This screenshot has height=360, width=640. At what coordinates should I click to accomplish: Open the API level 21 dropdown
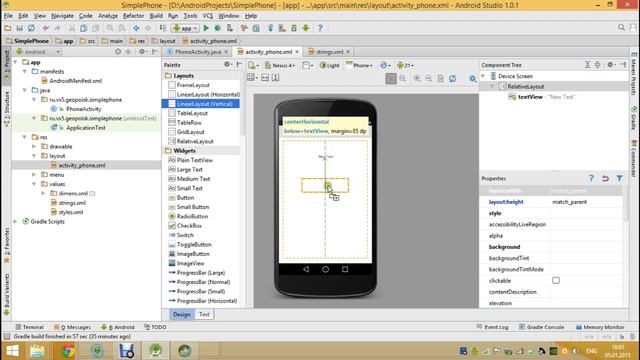(x=405, y=65)
